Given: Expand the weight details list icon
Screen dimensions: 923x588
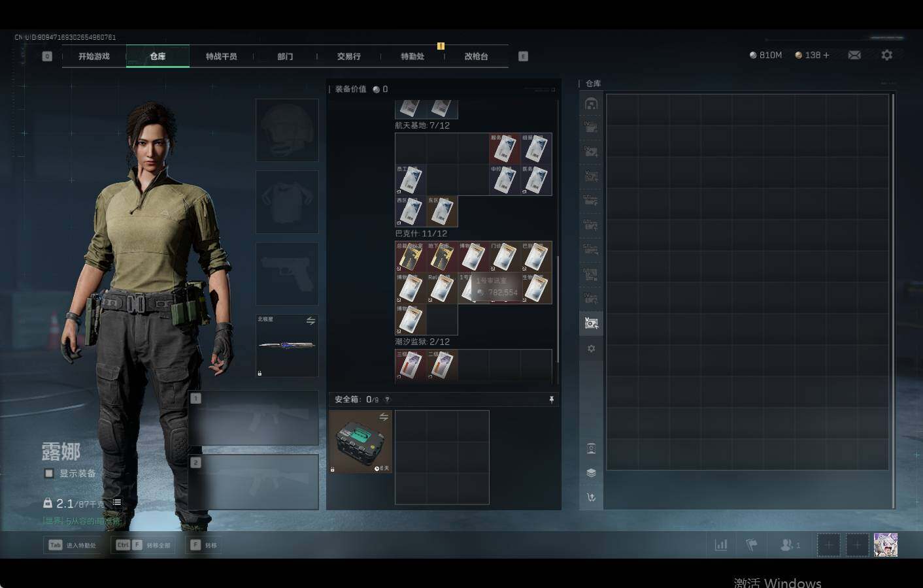Looking at the screenshot, I should pos(116,502).
